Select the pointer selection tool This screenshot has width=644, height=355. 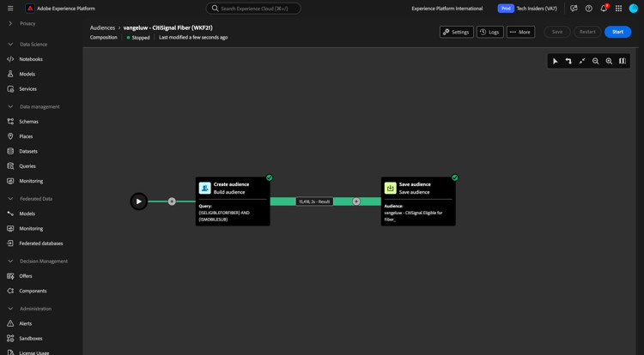(556, 61)
